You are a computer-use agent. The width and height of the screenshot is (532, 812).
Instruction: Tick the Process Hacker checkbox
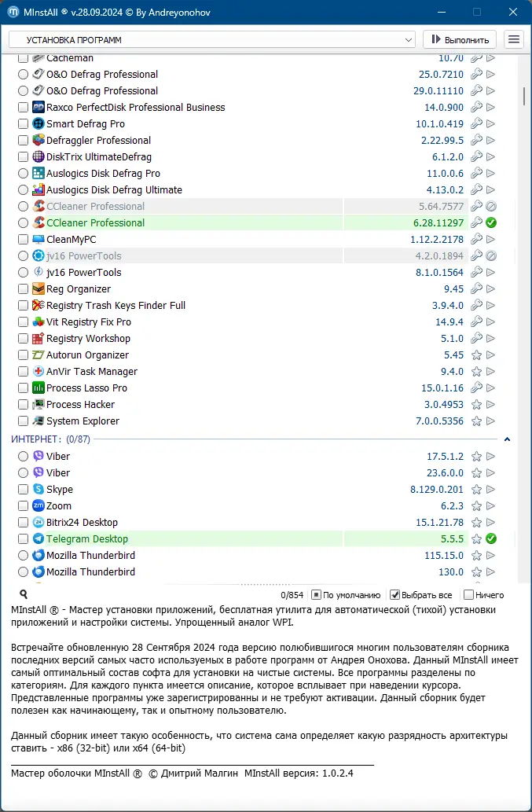click(x=23, y=405)
